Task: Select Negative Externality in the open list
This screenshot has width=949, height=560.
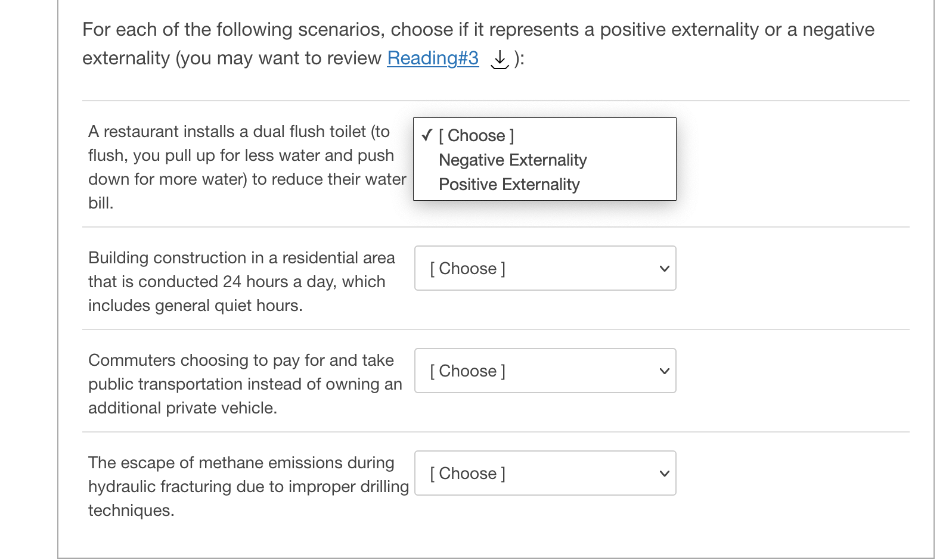Action: point(513,160)
